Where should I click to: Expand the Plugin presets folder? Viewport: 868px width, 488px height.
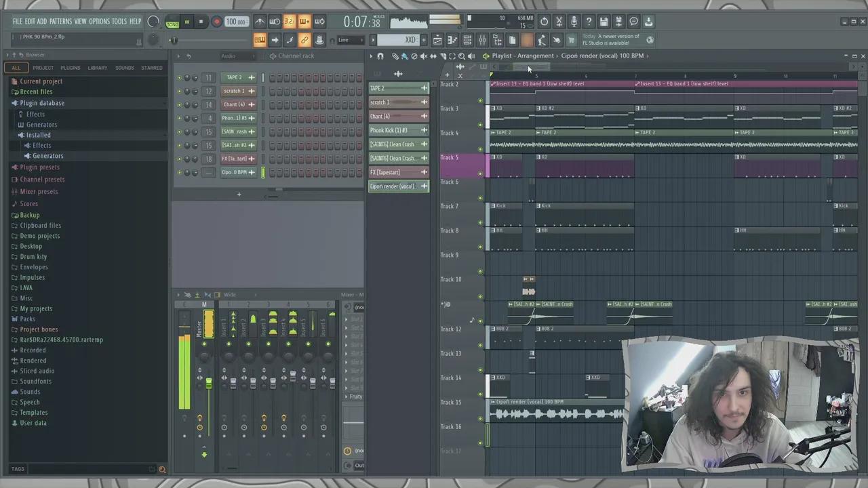point(39,167)
